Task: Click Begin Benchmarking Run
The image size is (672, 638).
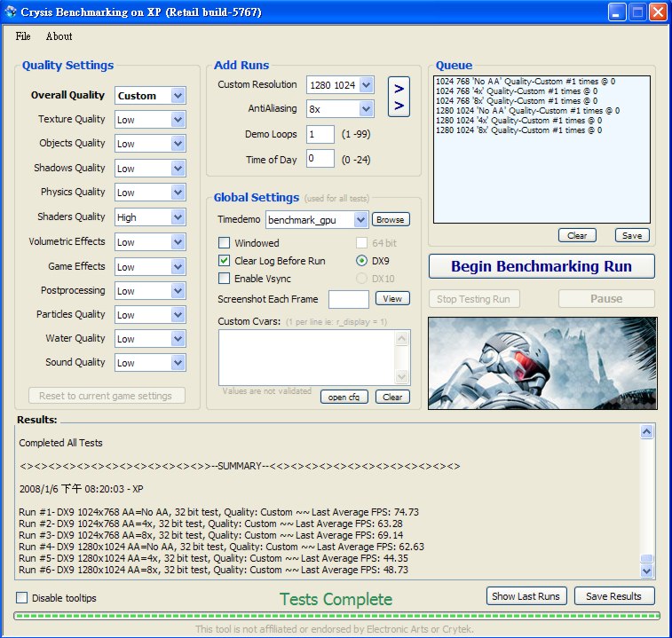Action: (x=542, y=266)
